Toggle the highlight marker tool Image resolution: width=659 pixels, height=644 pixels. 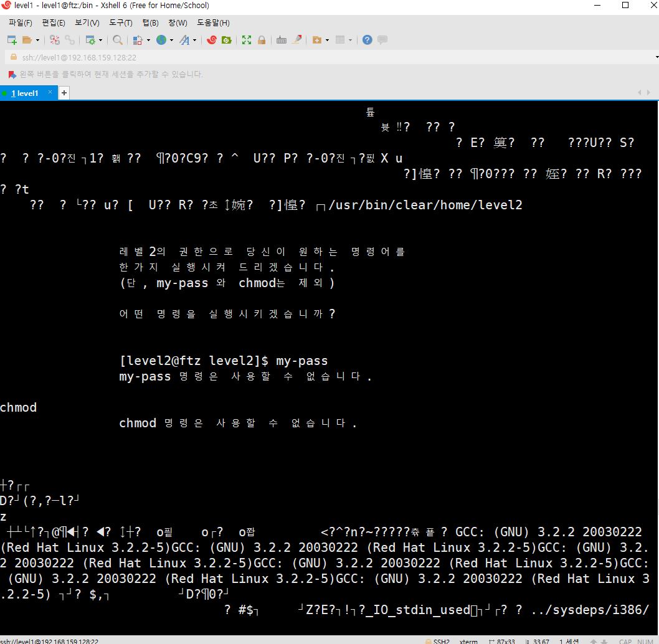coord(297,40)
